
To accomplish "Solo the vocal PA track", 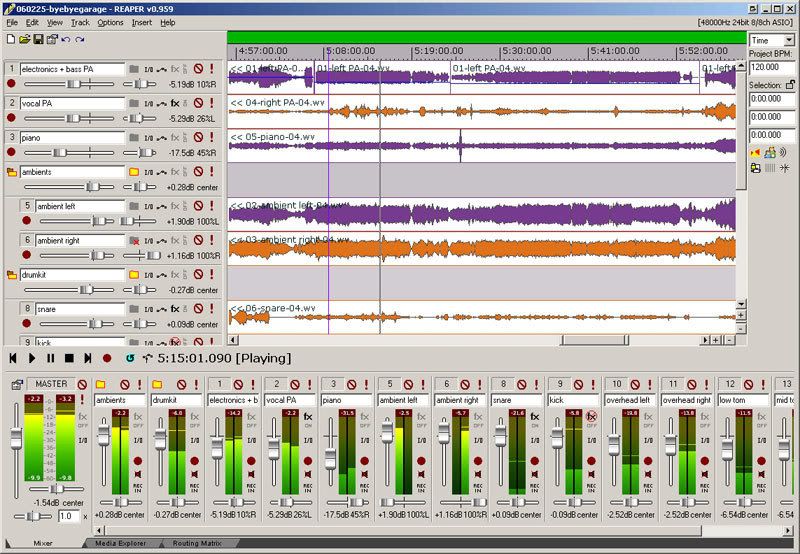I will click(x=212, y=102).
